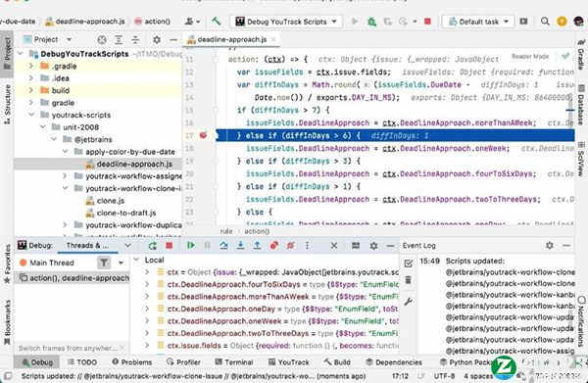Select clone.js in the project tree
Viewport: 588px width, 383px height.
[x=111, y=201]
